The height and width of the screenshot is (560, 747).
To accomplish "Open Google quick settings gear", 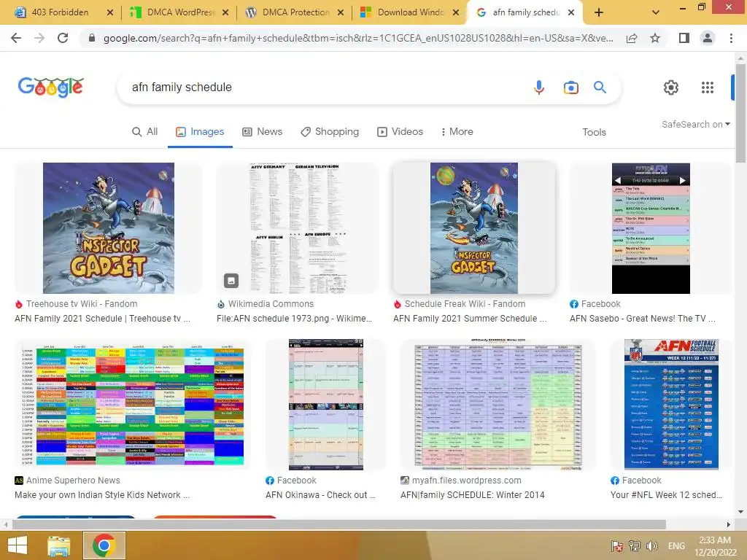I will pos(671,87).
